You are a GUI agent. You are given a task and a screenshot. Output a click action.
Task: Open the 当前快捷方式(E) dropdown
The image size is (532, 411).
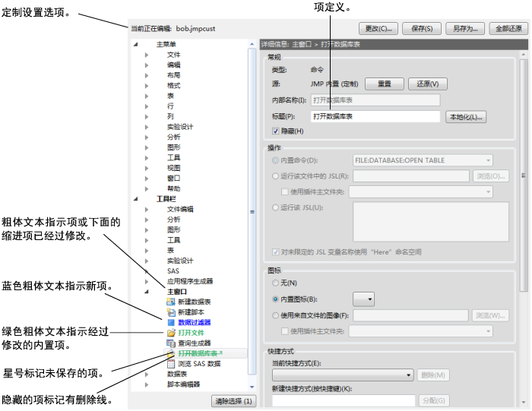(343, 375)
